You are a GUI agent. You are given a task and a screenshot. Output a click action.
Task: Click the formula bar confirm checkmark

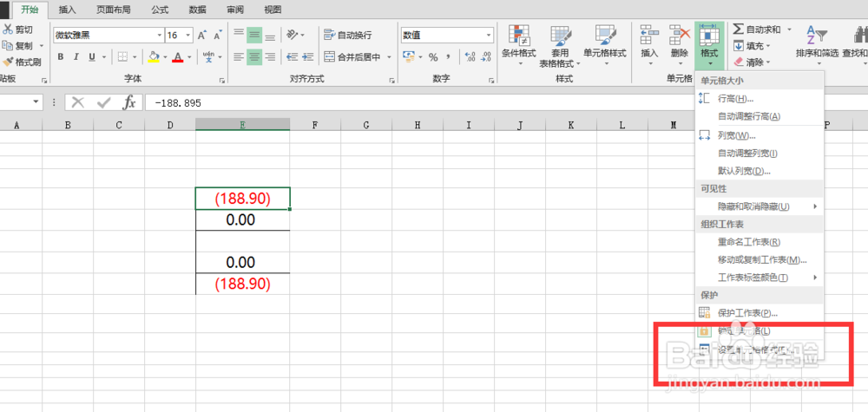coord(103,102)
